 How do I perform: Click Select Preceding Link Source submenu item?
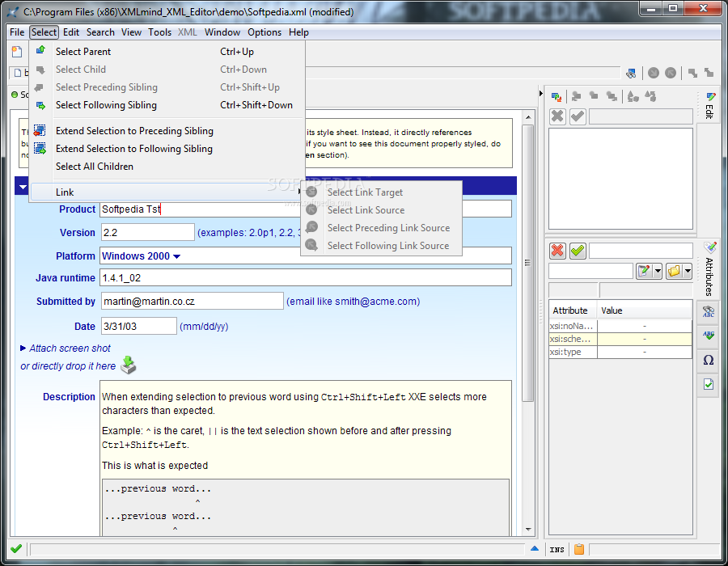click(381, 228)
